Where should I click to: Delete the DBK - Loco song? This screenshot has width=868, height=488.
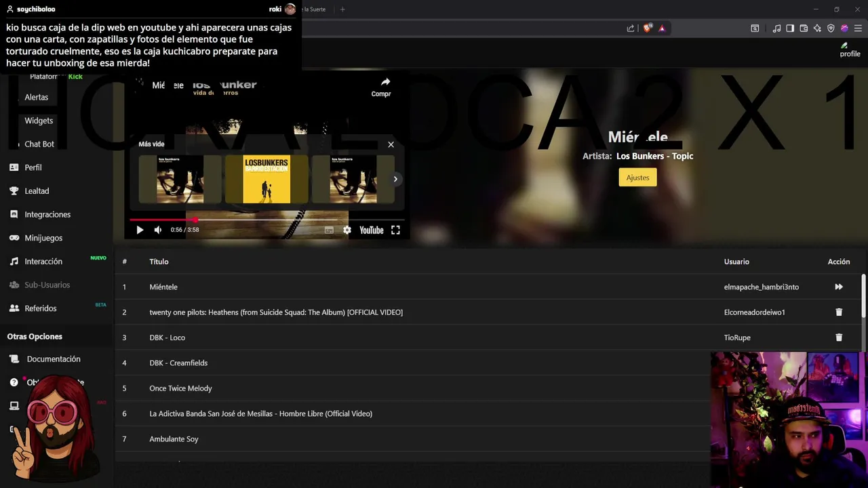pos(839,338)
